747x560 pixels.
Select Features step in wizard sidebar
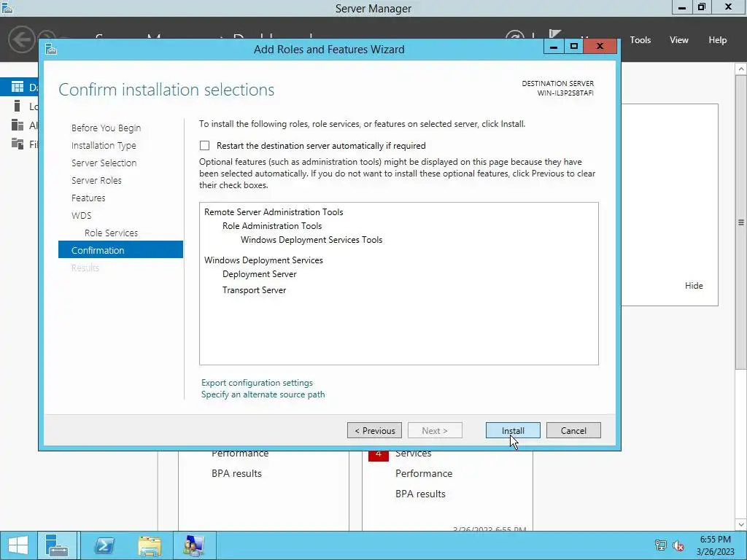click(88, 198)
